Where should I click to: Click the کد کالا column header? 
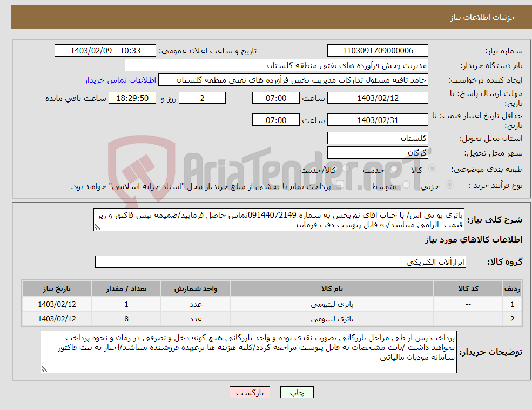[x=468, y=288]
